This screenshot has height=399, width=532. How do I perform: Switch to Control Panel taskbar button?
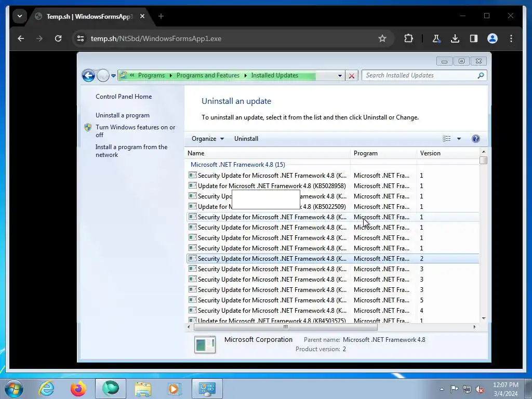tap(207, 389)
